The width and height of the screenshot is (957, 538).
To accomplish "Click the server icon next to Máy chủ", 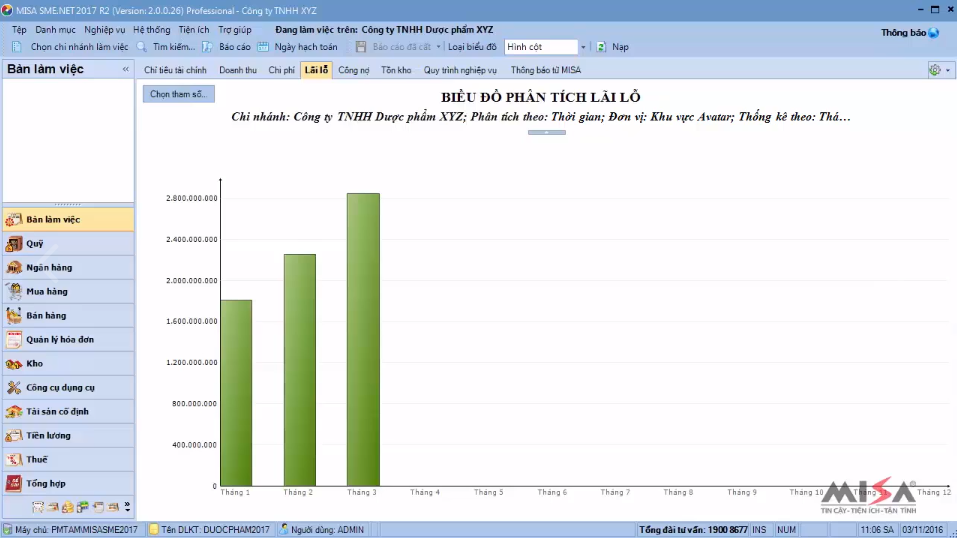I will point(8,529).
